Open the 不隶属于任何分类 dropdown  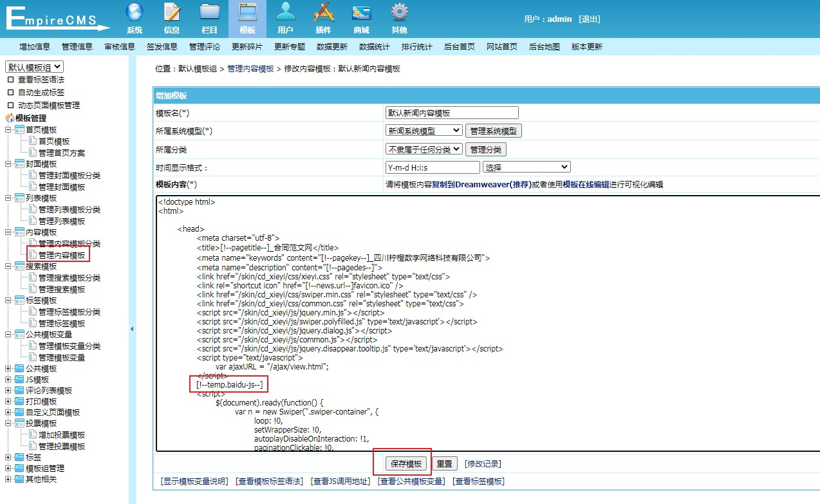coord(424,149)
